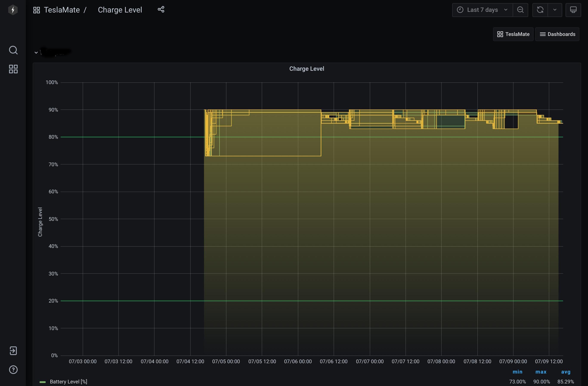Screen dimensions: 588x386
Task: Collapse the dashboard row chevron
Action: (x=36, y=52)
